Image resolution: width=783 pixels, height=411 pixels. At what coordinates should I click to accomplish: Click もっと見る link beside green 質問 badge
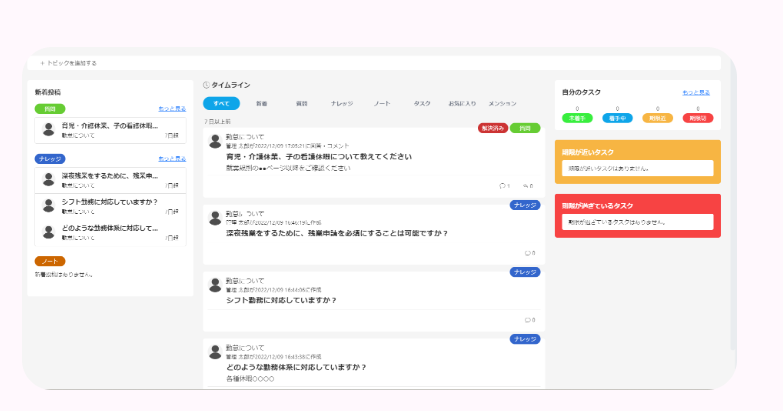pyautogui.click(x=170, y=108)
